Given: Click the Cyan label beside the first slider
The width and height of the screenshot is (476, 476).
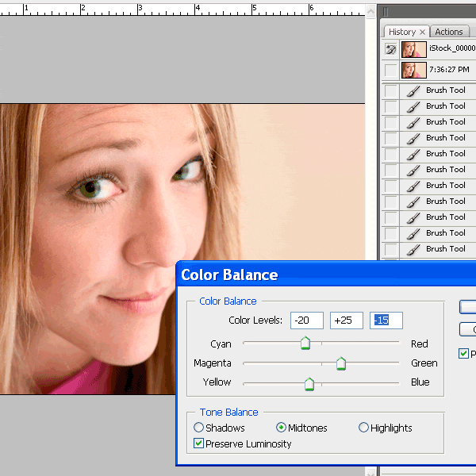Looking at the screenshot, I should pyautogui.click(x=221, y=344).
